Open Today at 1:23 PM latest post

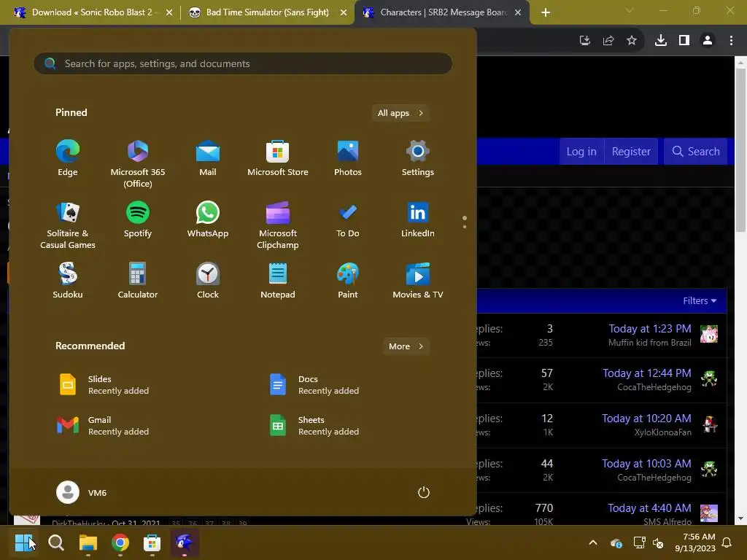coord(650,329)
